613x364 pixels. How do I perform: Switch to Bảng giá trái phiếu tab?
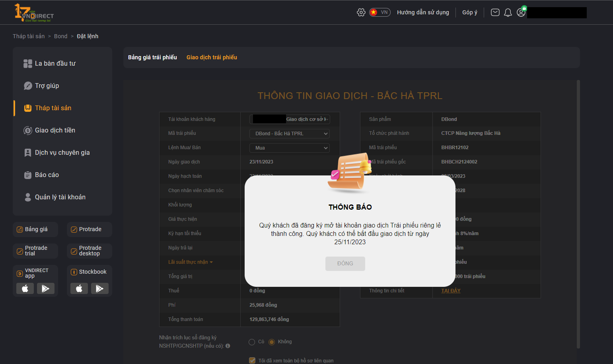pyautogui.click(x=152, y=57)
